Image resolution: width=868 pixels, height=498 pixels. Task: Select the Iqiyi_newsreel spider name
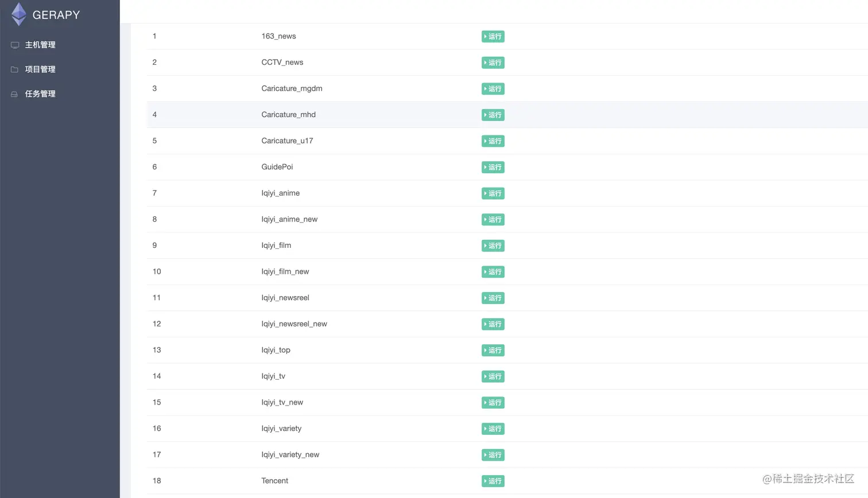coord(285,298)
